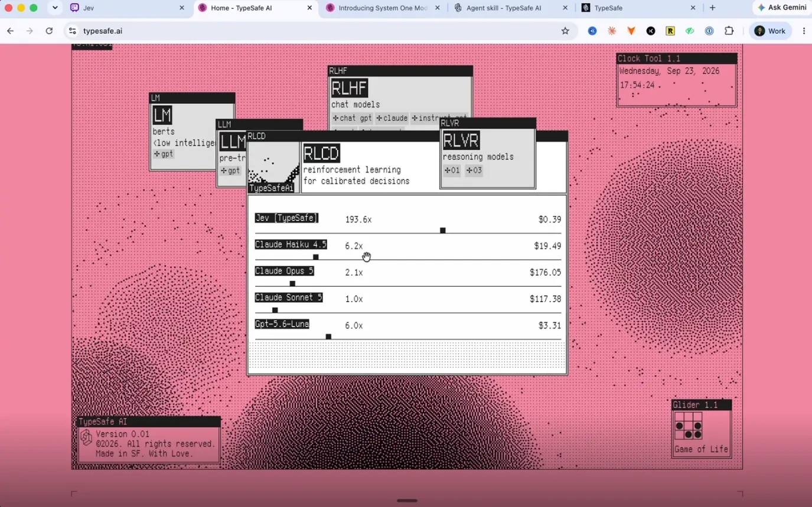Expand the tab search dropdown
This screenshot has height=507, width=812.
coord(55,8)
